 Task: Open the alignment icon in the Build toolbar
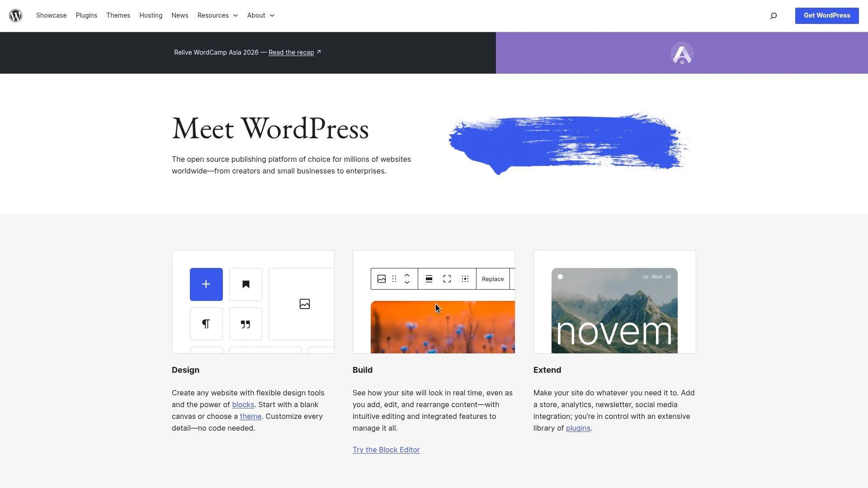(429, 279)
